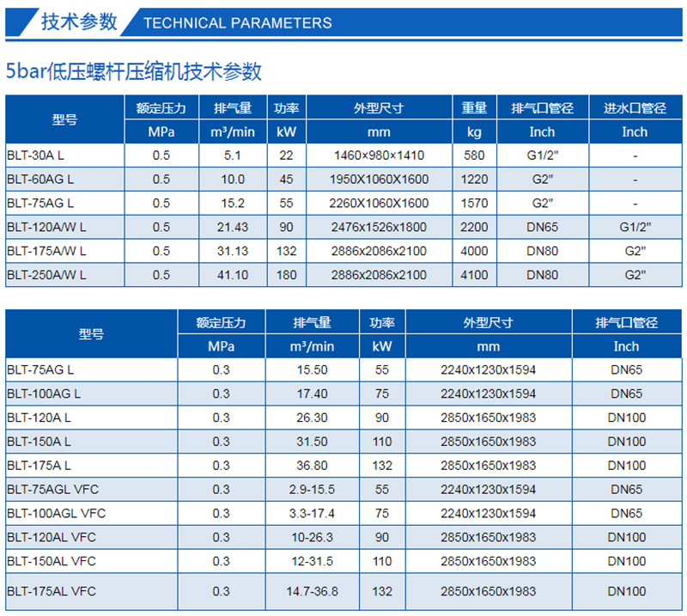Image resolution: width=687 pixels, height=616 pixels.
Task: Click the 15.50 air displacement value
Action: click(x=312, y=369)
